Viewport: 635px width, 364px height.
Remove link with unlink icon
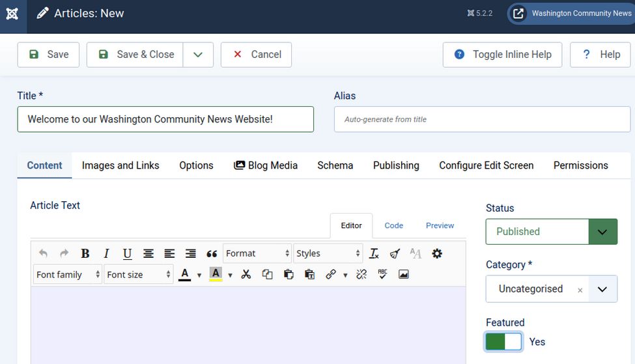(x=361, y=274)
